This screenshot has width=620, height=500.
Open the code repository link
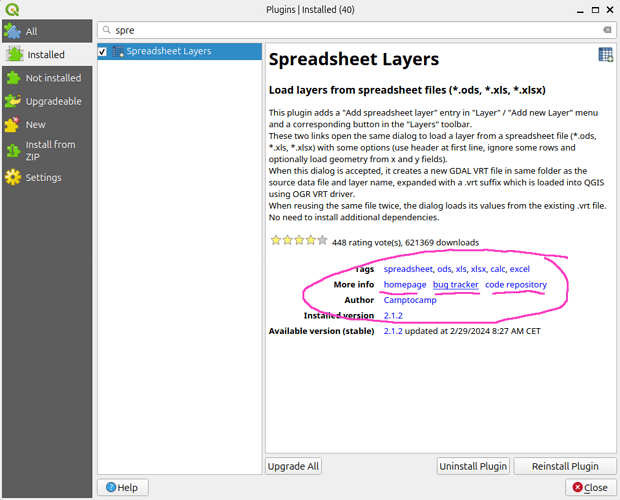[x=516, y=285]
